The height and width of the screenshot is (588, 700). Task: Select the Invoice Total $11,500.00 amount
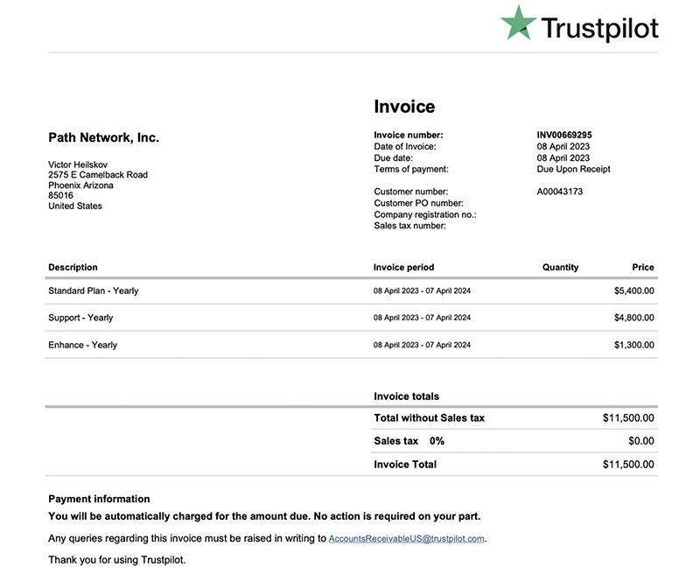tap(628, 465)
